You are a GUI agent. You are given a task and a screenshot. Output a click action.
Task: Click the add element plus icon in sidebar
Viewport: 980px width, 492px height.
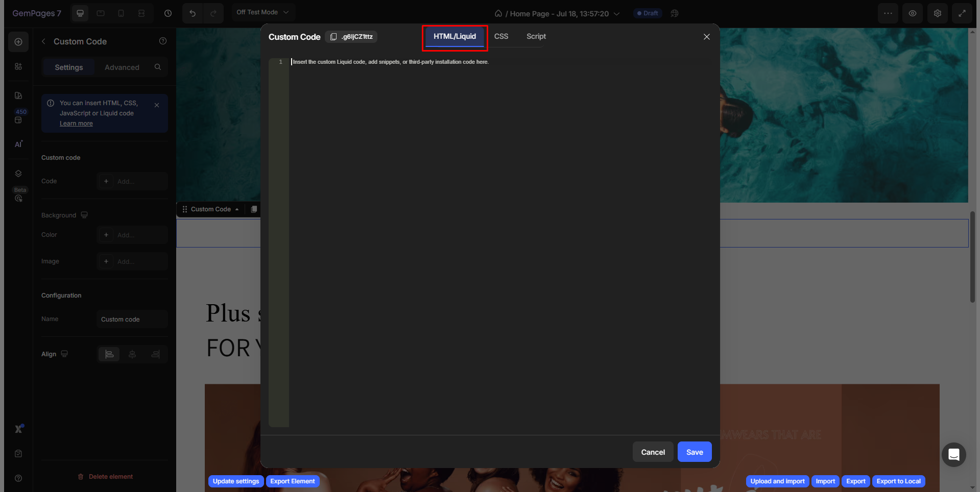[18, 42]
